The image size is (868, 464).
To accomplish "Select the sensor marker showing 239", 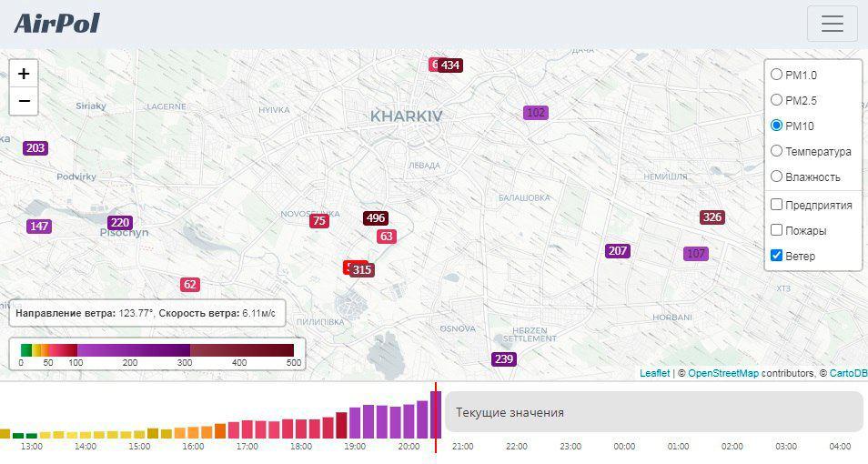I will pyautogui.click(x=504, y=359).
